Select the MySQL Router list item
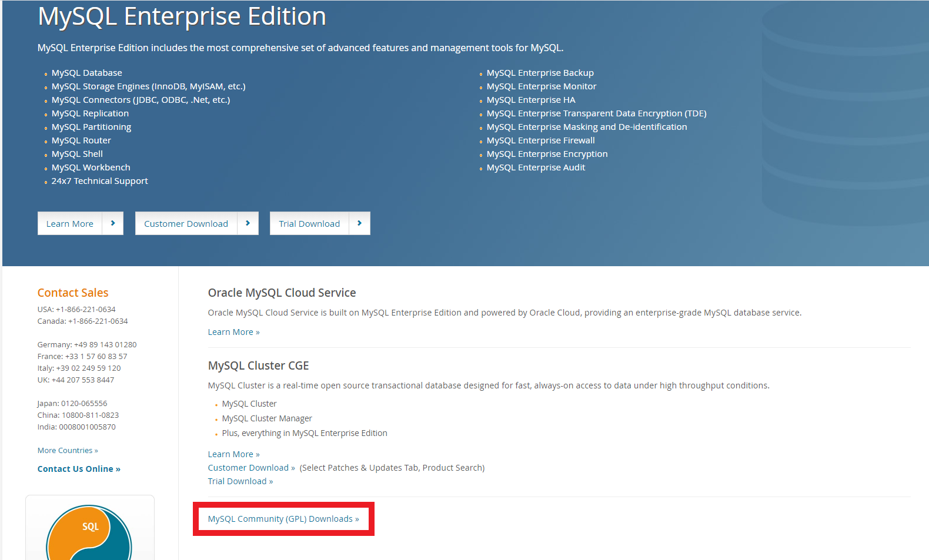The height and width of the screenshot is (560, 929). (81, 140)
